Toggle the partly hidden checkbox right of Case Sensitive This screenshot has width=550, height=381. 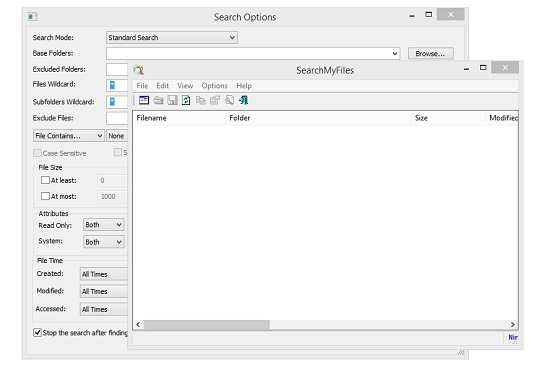(x=118, y=152)
